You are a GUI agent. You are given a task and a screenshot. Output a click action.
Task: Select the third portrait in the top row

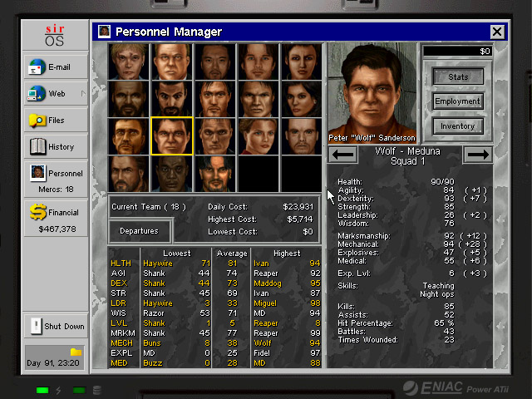click(x=215, y=62)
